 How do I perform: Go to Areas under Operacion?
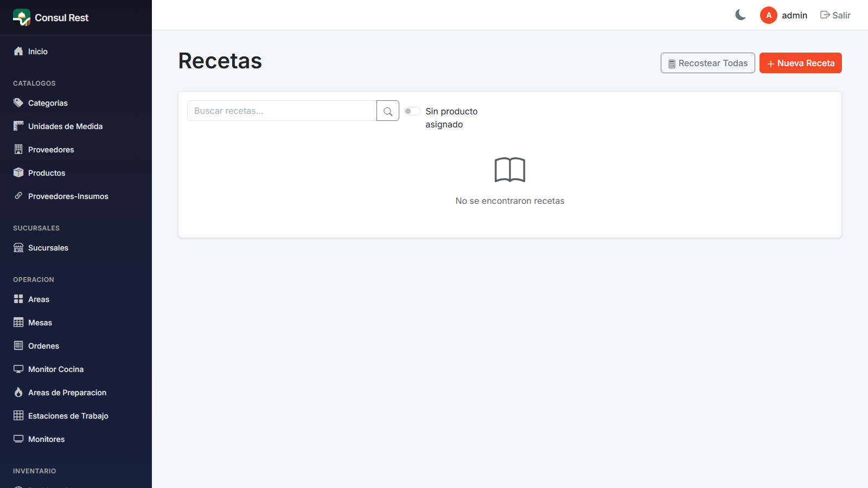tap(76, 299)
